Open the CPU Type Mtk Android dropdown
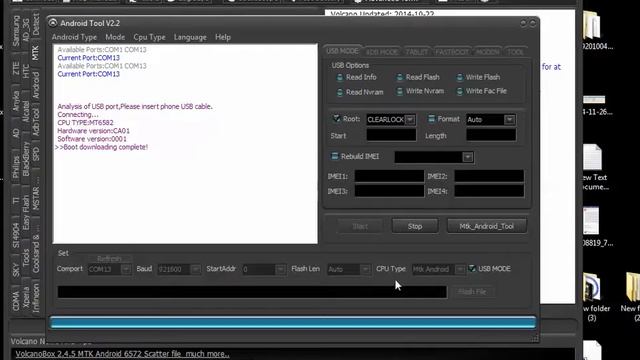 click(460, 269)
